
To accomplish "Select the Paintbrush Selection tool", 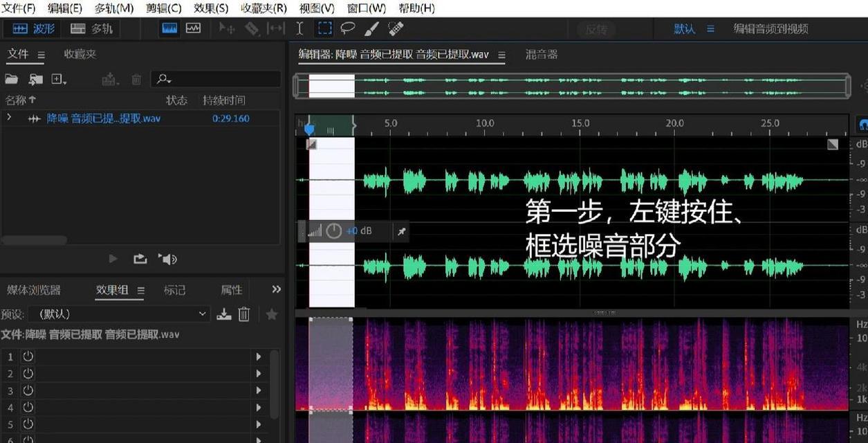I will click(x=371, y=28).
